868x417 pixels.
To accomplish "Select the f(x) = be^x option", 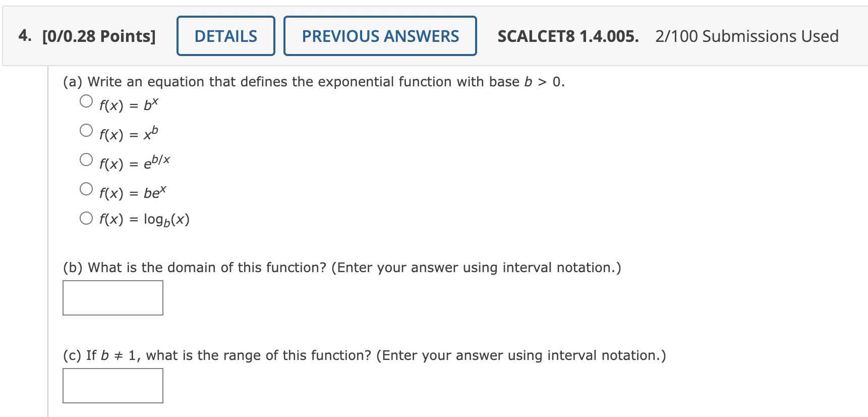I will (86, 188).
